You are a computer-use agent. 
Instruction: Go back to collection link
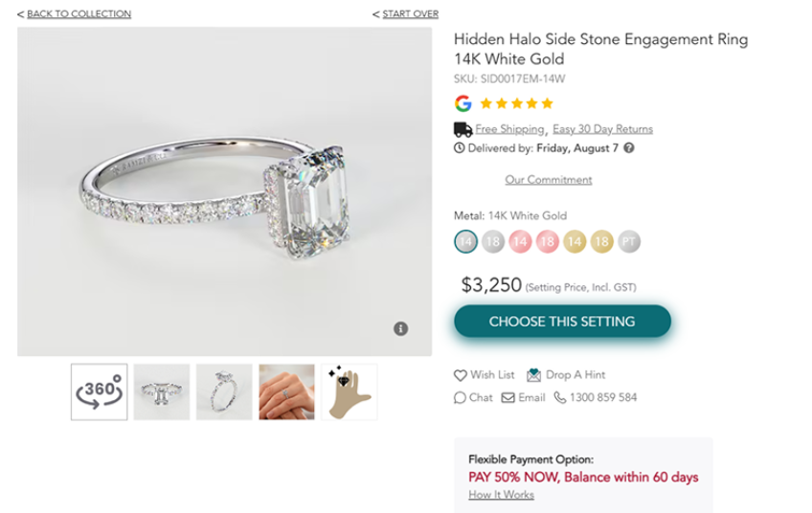[x=79, y=14]
